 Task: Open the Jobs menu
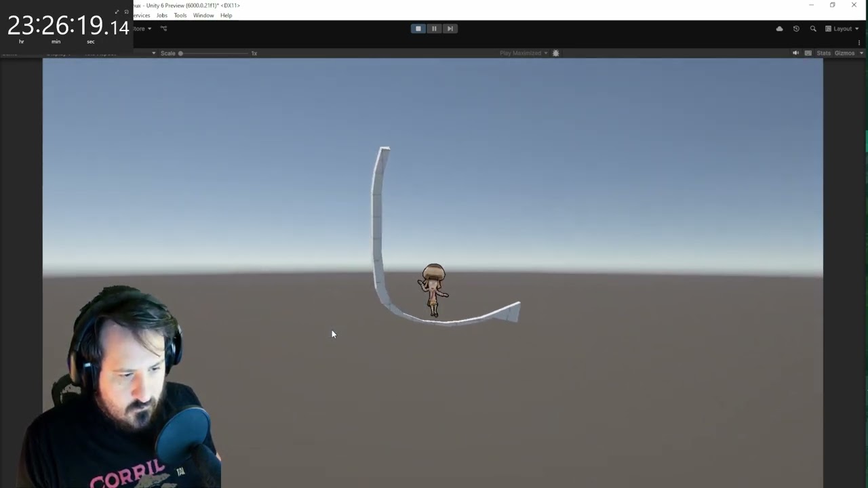[162, 15]
